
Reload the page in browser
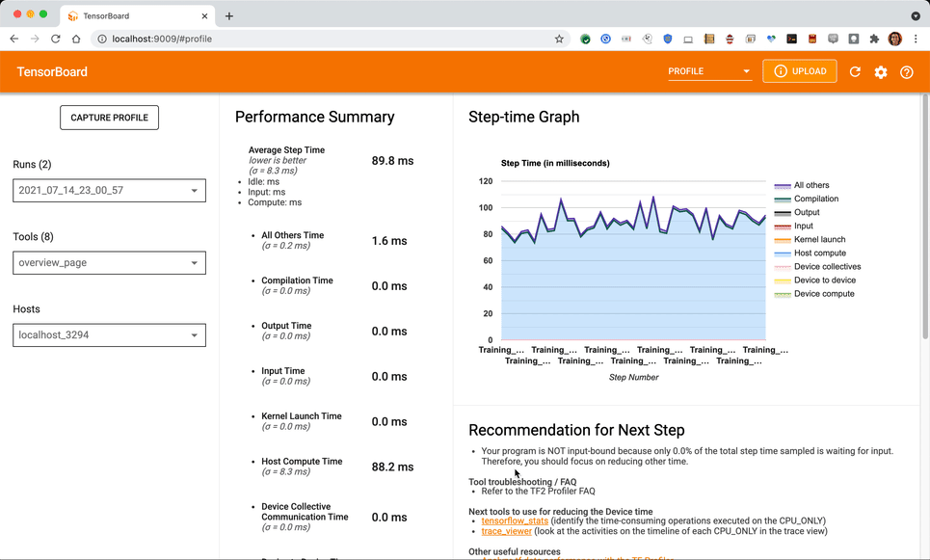click(55, 40)
